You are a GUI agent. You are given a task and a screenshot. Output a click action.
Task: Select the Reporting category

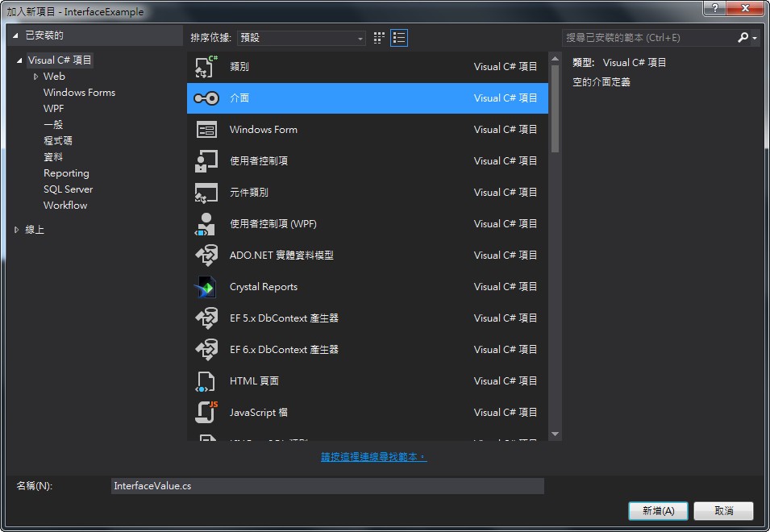66,173
